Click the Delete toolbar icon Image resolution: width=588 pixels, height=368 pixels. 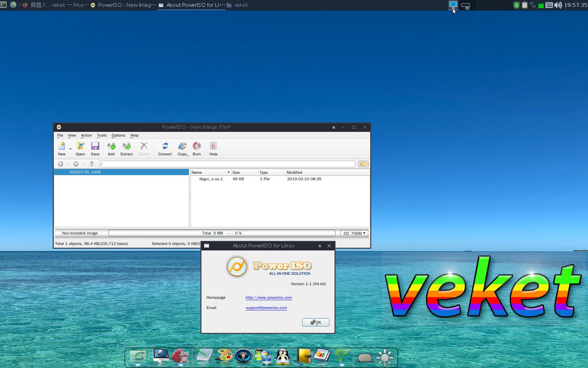(x=144, y=149)
